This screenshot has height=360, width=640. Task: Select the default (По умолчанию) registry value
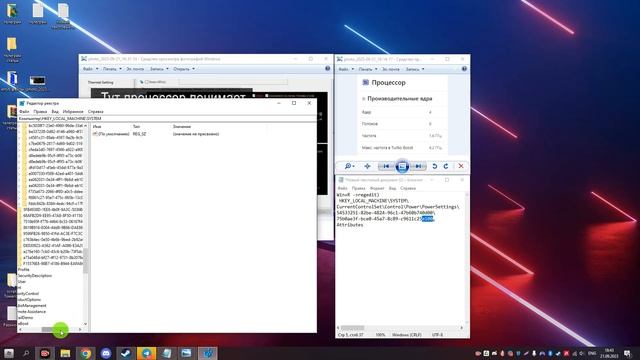click(111, 134)
